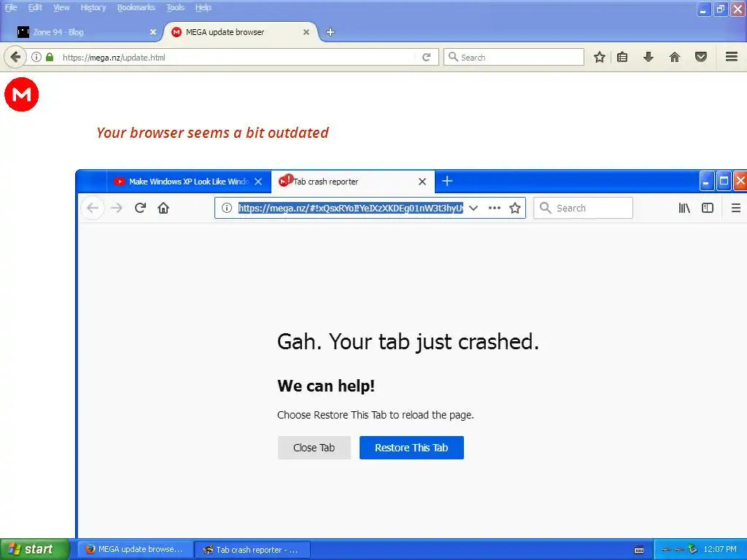This screenshot has width=747, height=560.
Task: Close the Make Windows XP YouTube tab
Action: click(x=258, y=182)
